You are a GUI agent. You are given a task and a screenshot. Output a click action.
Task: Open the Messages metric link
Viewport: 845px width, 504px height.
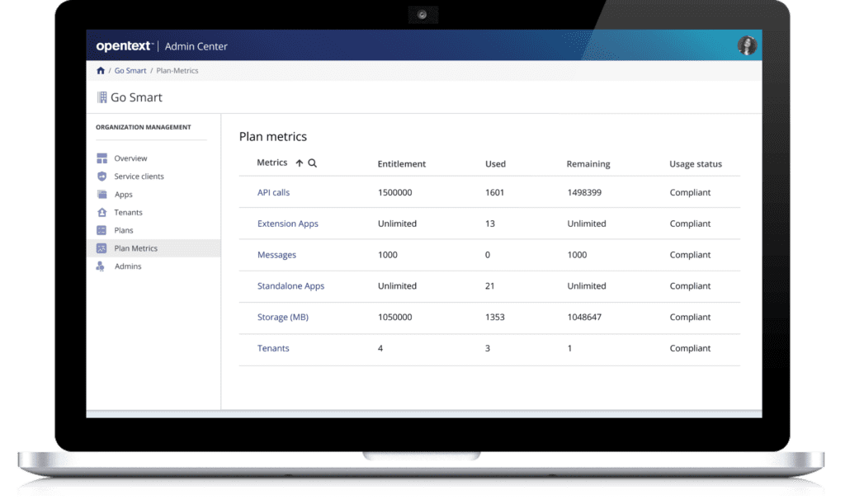coord(276,255)
